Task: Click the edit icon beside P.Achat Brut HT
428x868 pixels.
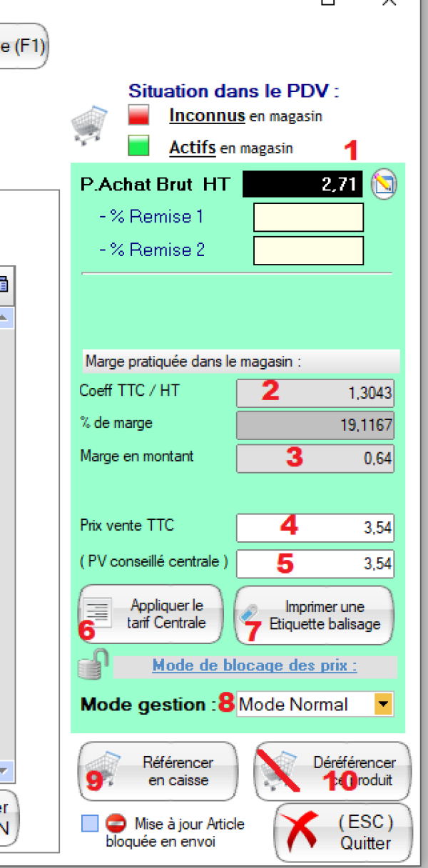Action: pos(385,185)
